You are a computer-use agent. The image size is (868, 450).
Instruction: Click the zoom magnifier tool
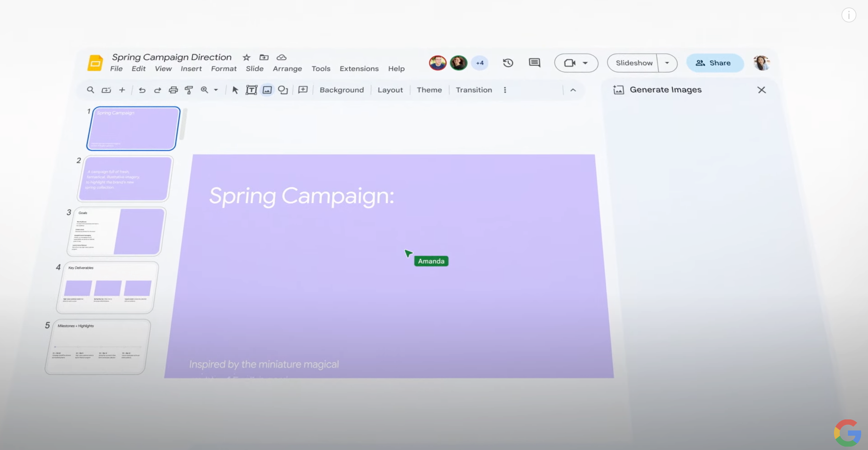(204, 90)
